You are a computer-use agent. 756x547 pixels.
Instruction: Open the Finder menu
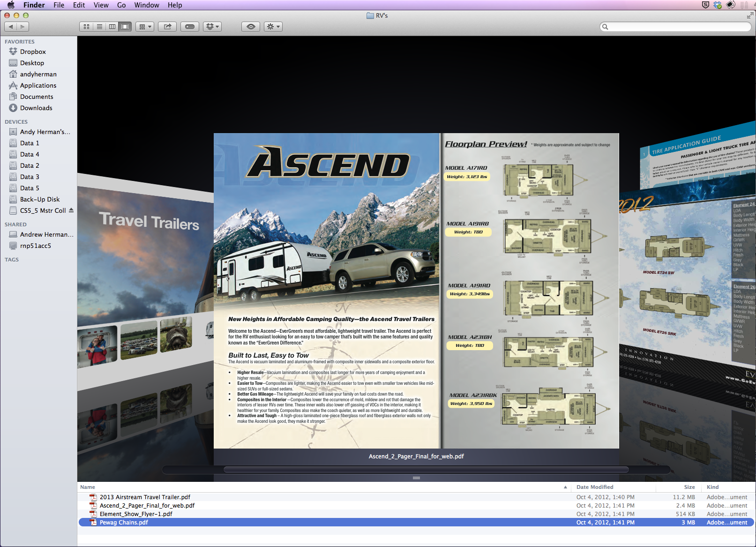[34, 5]
